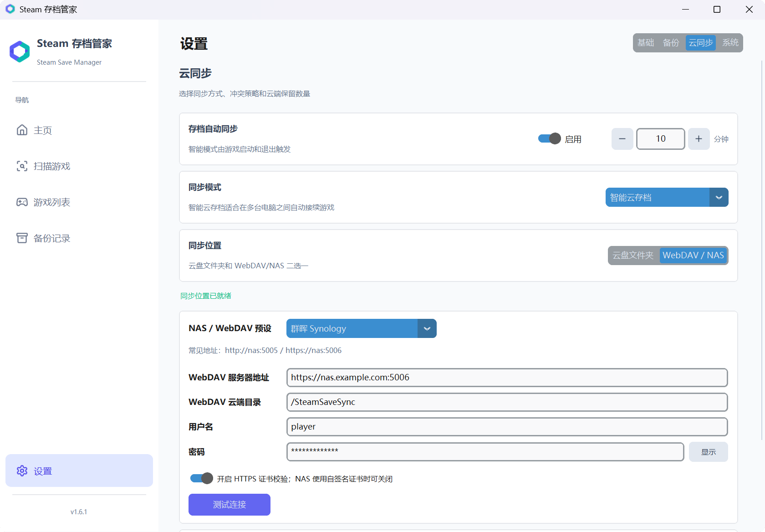Click the 同步模式 dropdown arrow
Screen dimensions: 765x532
click(719, 197)
